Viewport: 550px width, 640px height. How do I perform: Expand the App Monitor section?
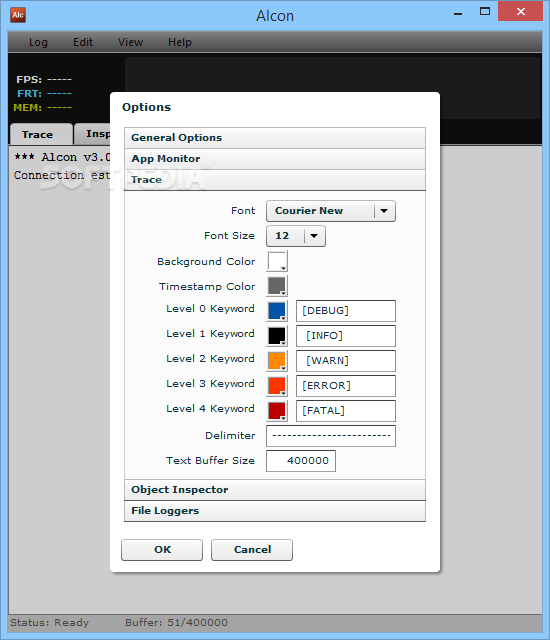coord(275,159)
